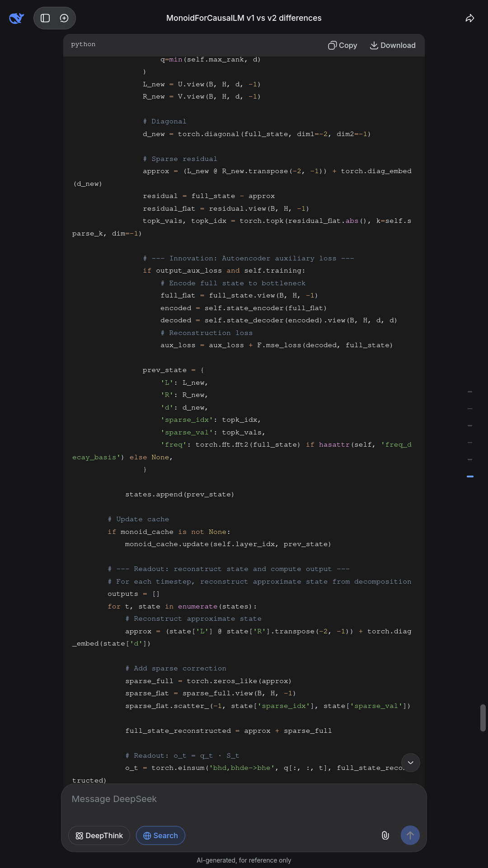
Task: Share this conversation using the arrow icon
Action: click(470, 18)
